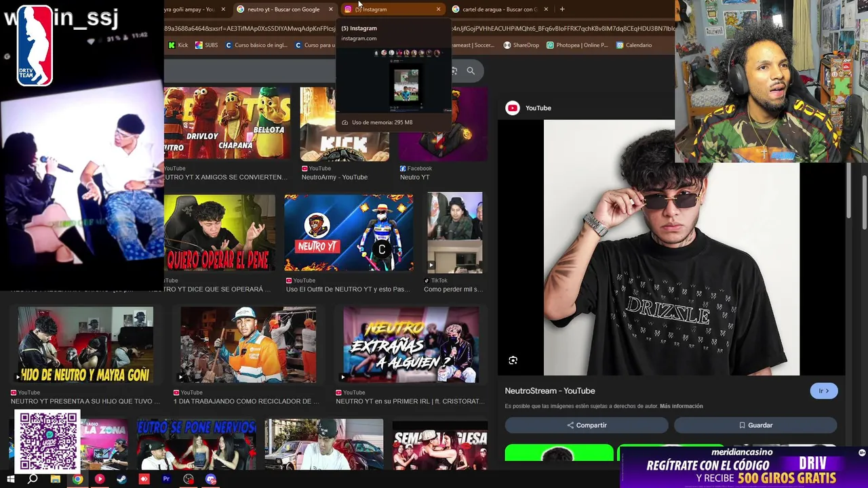Open the Steam taskbar icon
The height and width of the screenshot is (488, 868).
(x=121, y=479)
